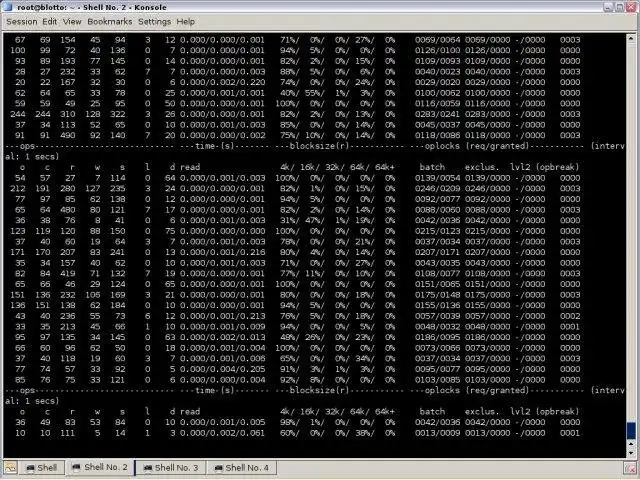Open the Edit menu

tap(49, 22)
